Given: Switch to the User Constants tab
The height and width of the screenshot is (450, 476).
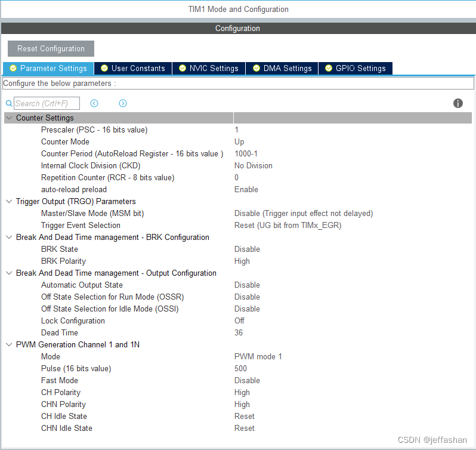Looking at the screenshot, I should (x=133, y=68).
